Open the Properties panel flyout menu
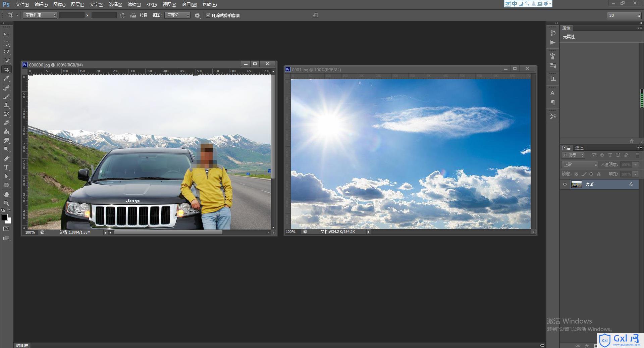Viewport: 644px width, 348px height. [640, 28]
